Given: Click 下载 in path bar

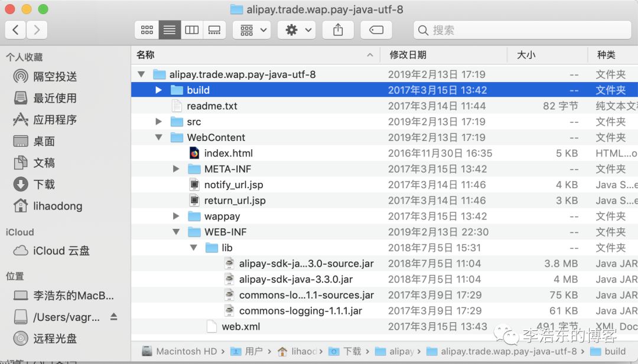Looking at the screenshot, I should click(345, 352).
